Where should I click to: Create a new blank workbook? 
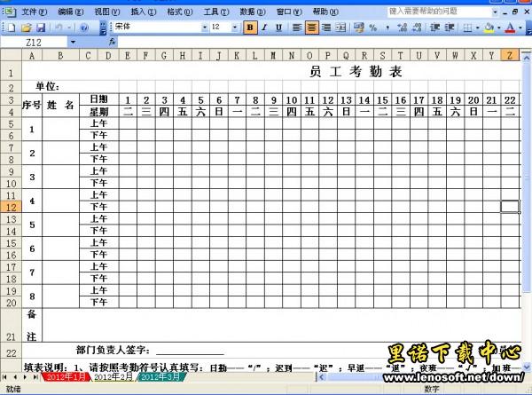point(12,28)
